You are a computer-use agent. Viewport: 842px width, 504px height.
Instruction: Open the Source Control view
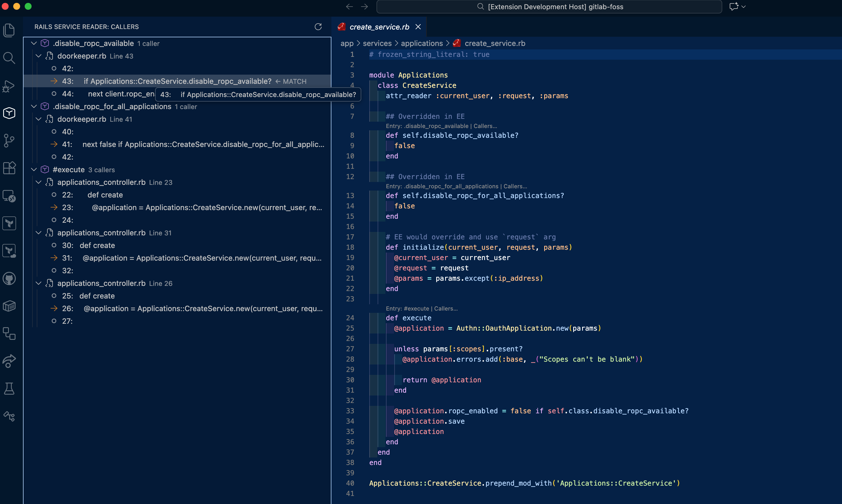9,140
